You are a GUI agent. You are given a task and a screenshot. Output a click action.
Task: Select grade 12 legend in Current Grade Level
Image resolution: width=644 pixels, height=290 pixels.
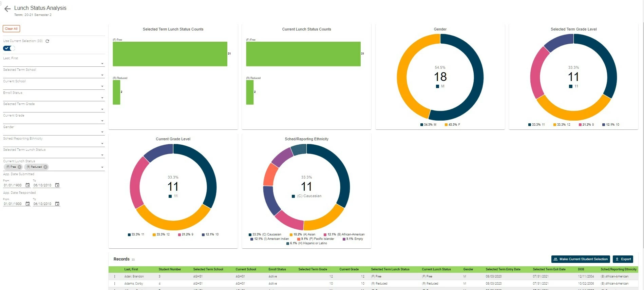point(161,234)
